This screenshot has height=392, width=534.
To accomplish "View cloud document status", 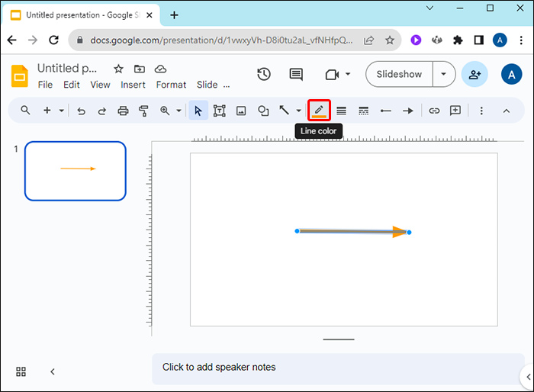I will pos(160,69).
